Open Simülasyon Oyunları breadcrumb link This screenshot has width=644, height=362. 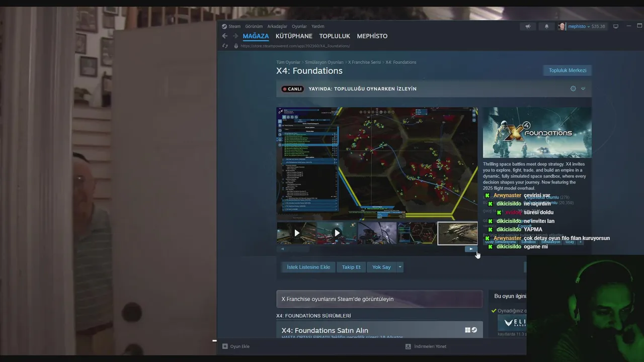(324, 62)
